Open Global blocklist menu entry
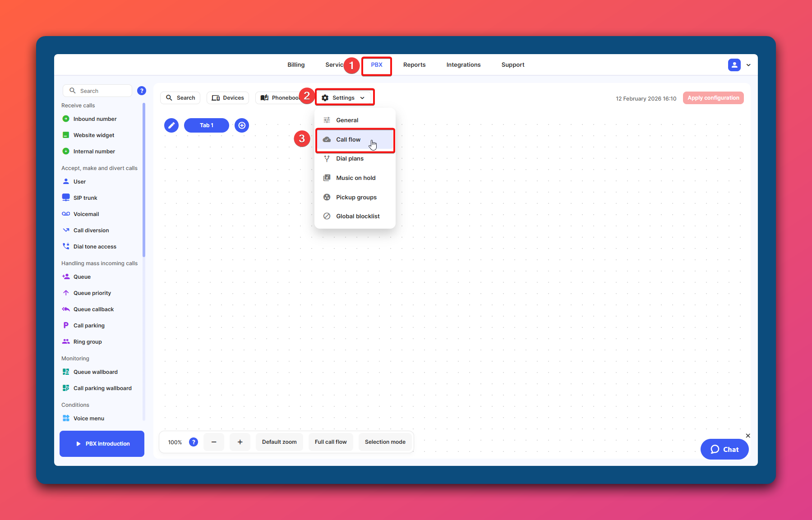Viewport: 812px width, 520px height. pyautogui.click(x=358, y=216)
